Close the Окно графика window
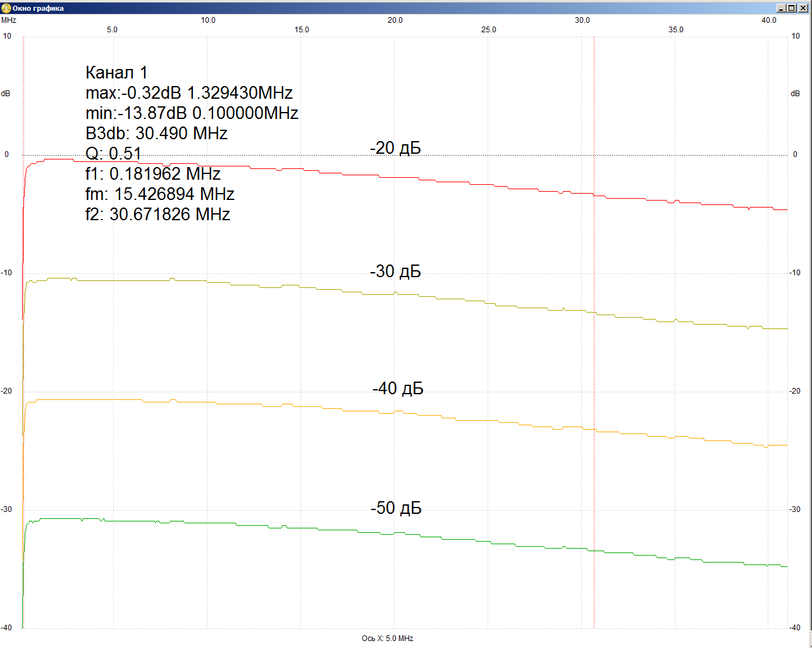Image resolution: width=812 pixels, height=648 pixels. click(x=804, y=8)
